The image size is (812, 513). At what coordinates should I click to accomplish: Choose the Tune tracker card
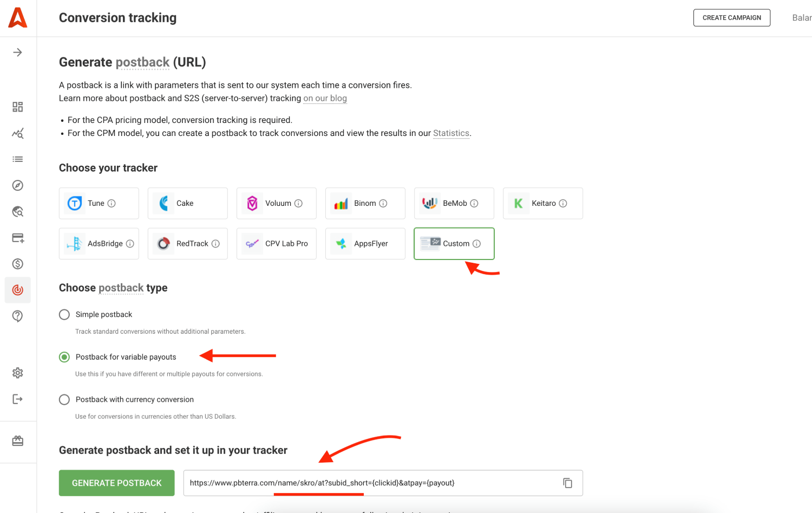pyautogui.click(x=99, y=203)
